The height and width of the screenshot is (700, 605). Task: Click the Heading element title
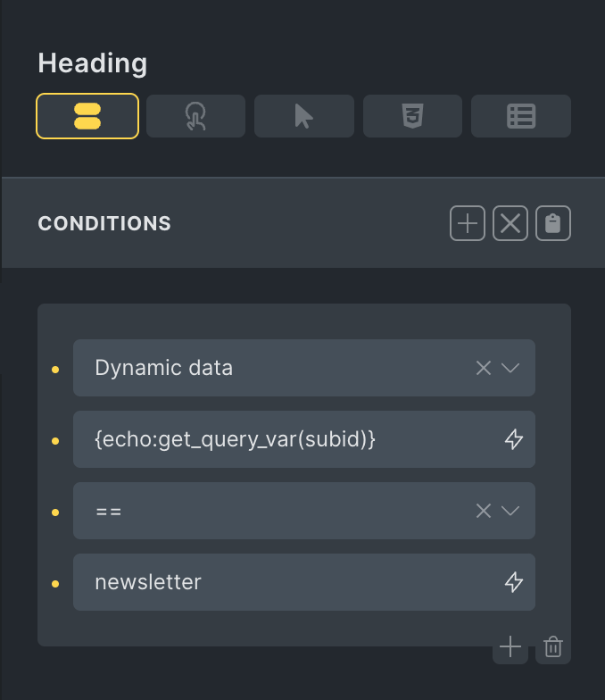[93, 63]
